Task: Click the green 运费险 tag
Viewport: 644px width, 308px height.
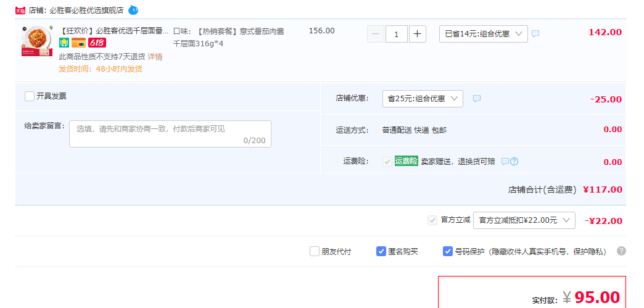Action: 406,161
